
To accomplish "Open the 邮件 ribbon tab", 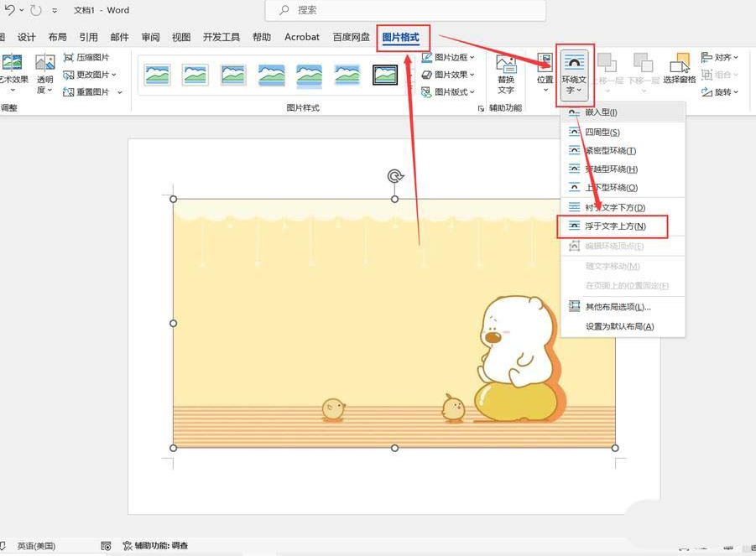I will click(119, 37).
